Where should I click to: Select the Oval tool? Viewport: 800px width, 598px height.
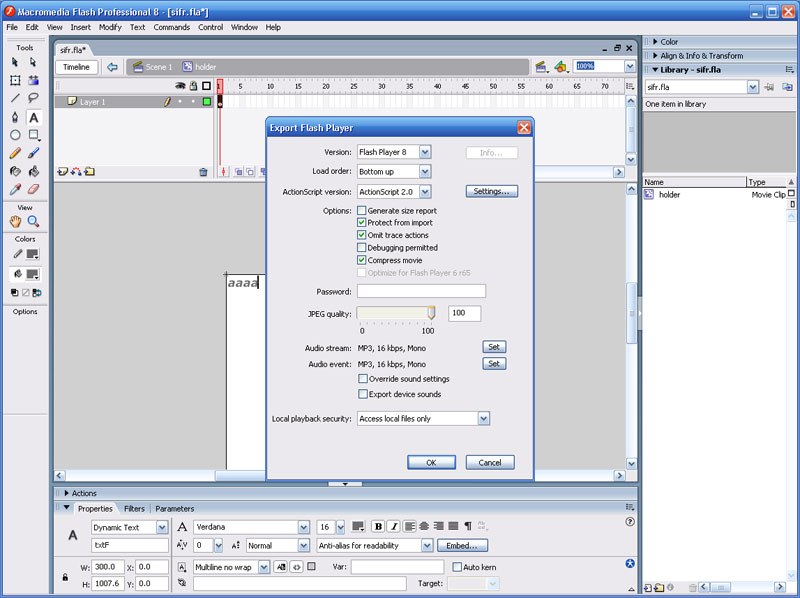click(15, 135)
